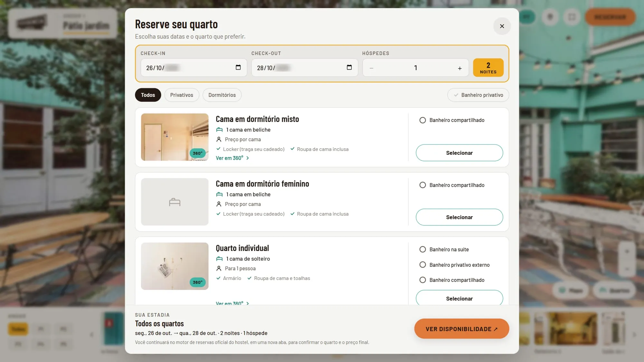Close the Reserve seu quarto dialog

pyautogui.click(x=502, y=26)
